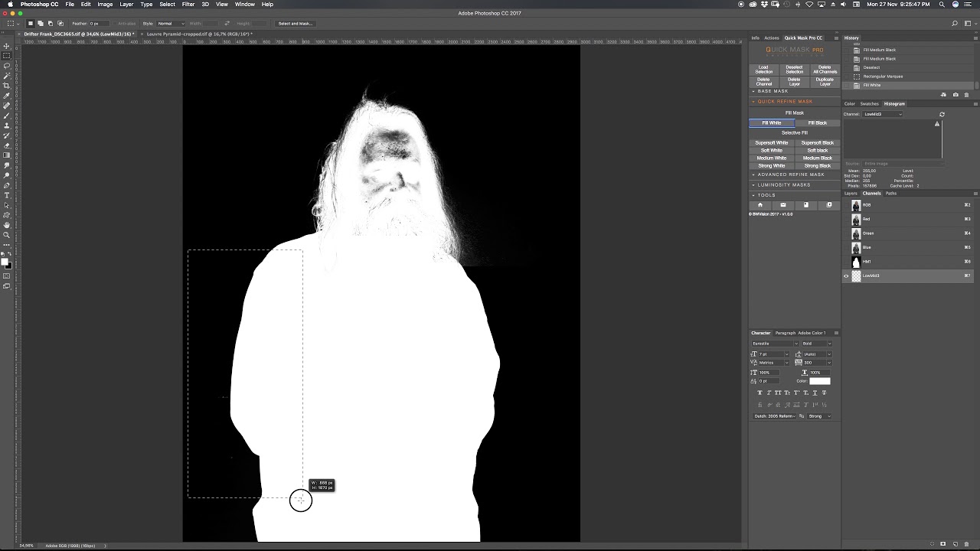Click the Deselect Selection button
This screenshot has height=551, width=980.
(794, 70)
